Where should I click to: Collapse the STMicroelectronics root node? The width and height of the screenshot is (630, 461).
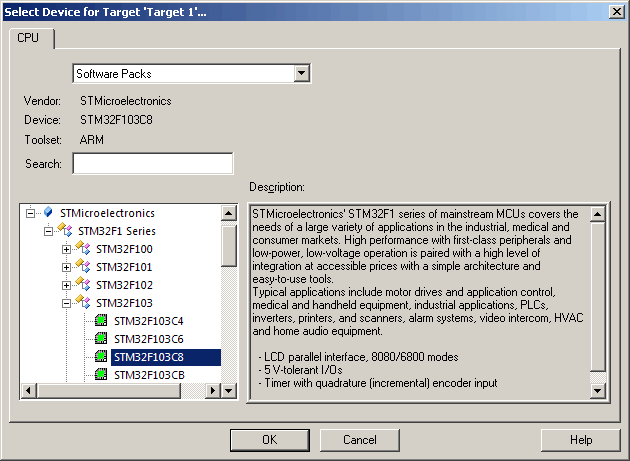(31, 213)
